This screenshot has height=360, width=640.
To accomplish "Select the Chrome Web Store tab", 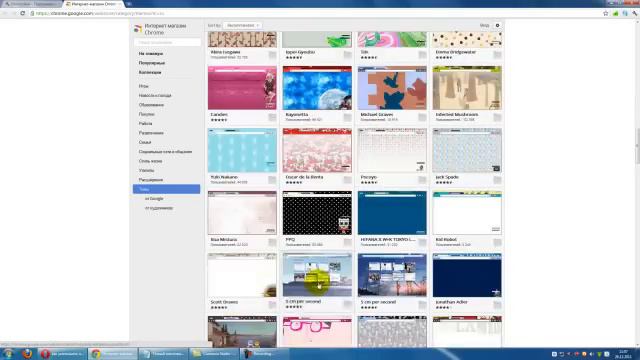I will (x=93, y=4).
